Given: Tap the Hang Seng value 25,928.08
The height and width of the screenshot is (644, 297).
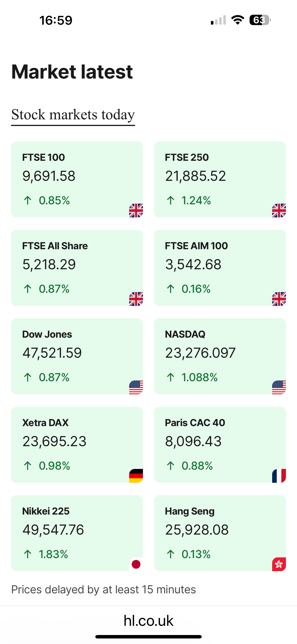Looking at the screenshot, I should 197,530.
